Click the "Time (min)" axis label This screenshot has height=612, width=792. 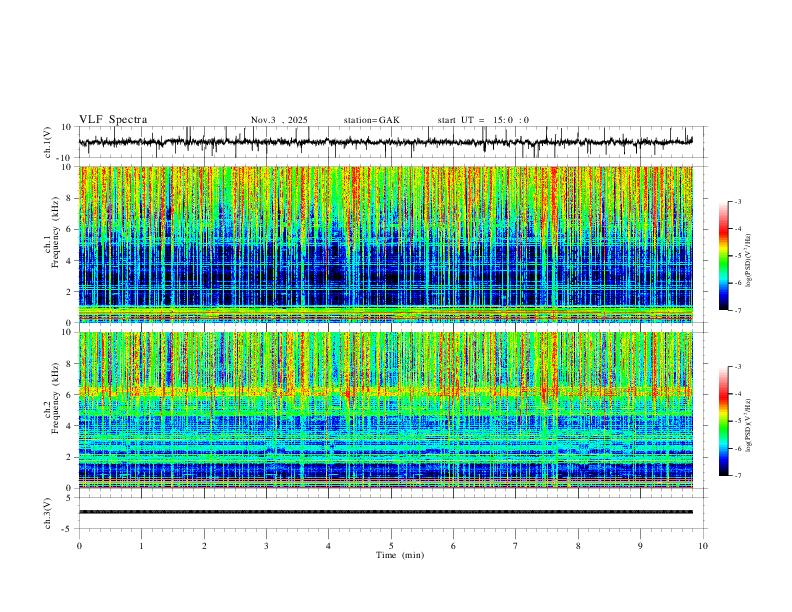[x=400, y=555]
